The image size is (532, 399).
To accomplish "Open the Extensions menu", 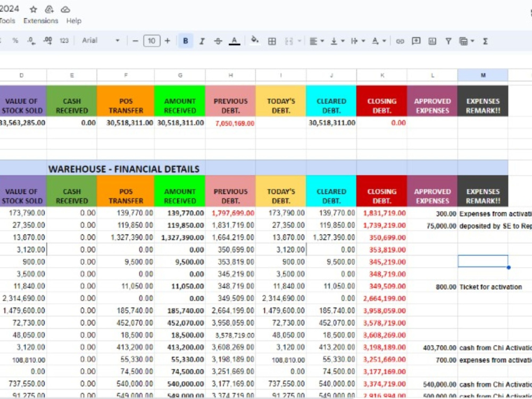I will 41,21.
